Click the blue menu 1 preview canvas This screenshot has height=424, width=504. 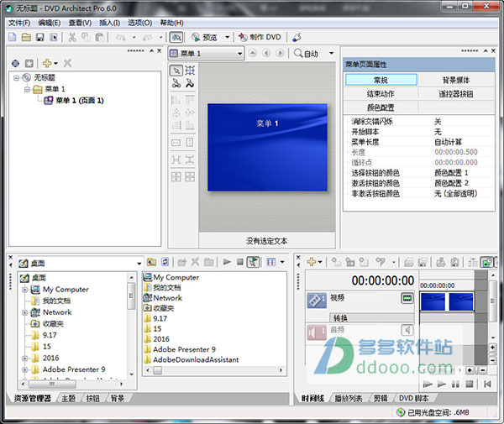(x=267, y=148)
